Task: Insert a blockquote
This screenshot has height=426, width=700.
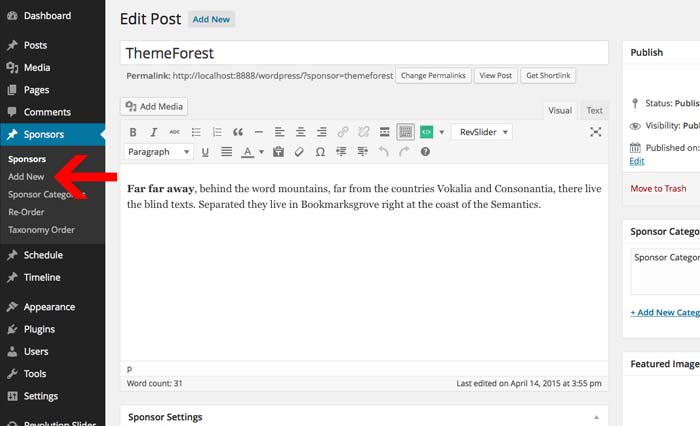Action: coord(238,132)
